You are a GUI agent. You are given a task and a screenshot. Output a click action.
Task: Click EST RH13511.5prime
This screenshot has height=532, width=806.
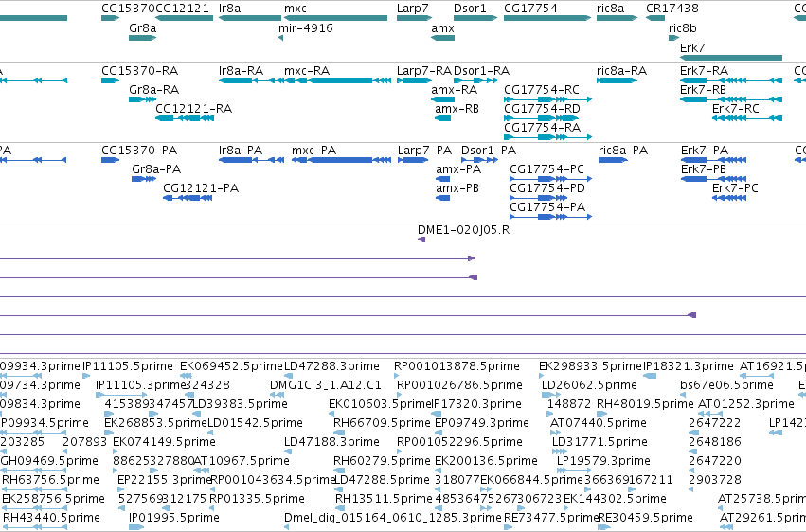[384, 499]
